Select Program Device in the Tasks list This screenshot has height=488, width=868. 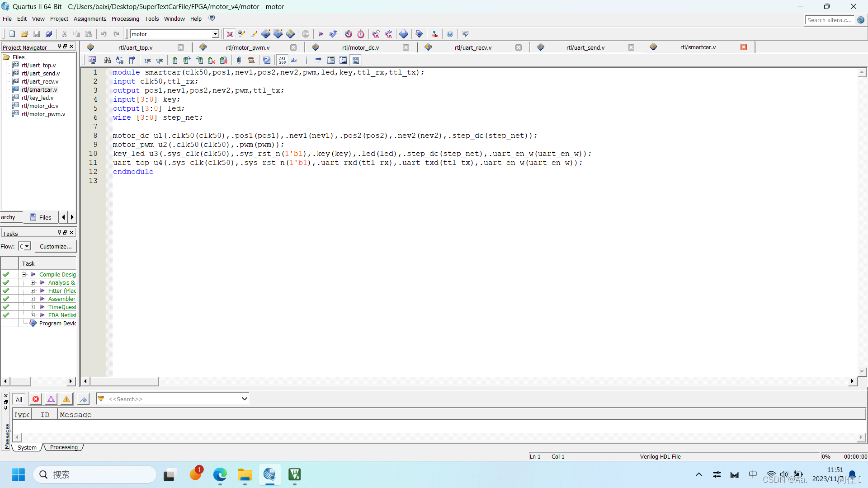(x=57, y=323)
